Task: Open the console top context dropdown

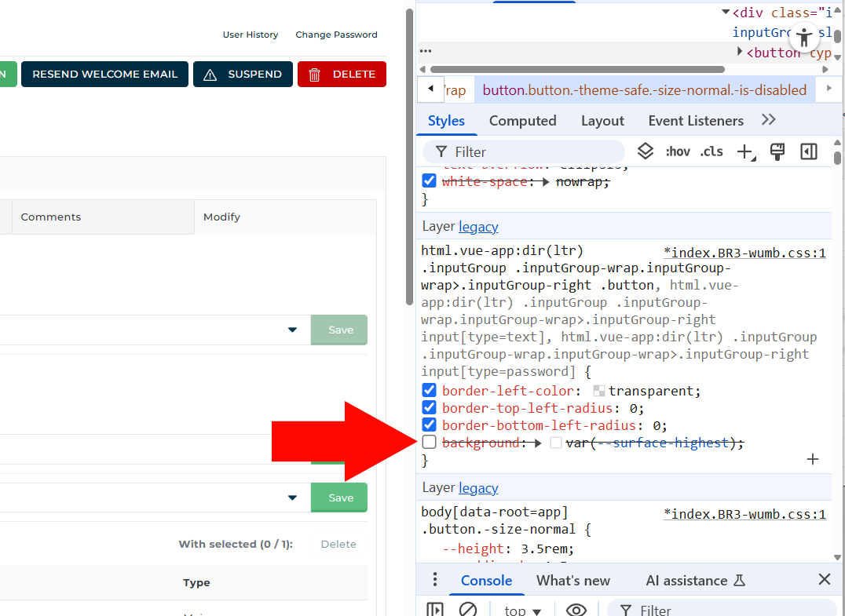Action: (523, 611)
